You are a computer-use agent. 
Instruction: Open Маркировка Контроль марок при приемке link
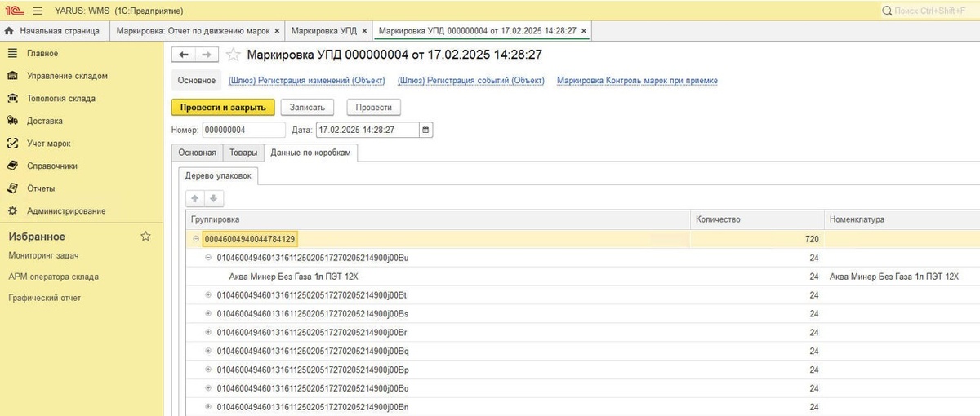[x=637, y=81]
